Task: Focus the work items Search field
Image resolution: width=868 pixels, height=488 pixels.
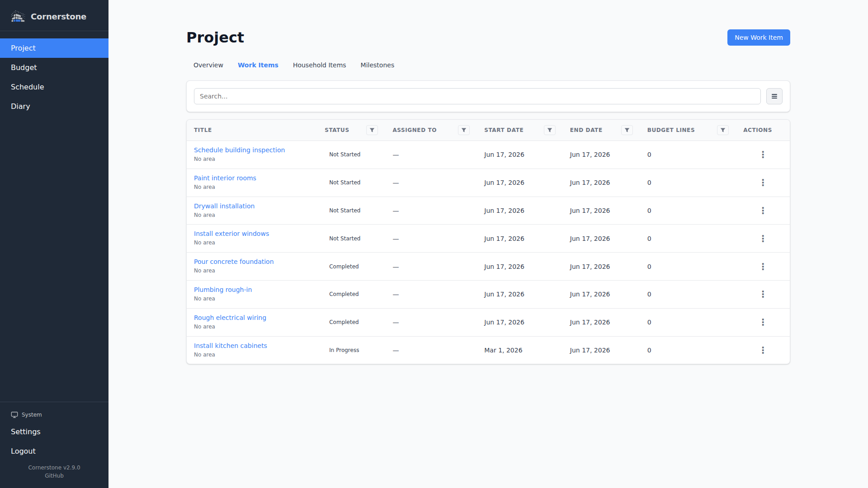Action: 477,96
